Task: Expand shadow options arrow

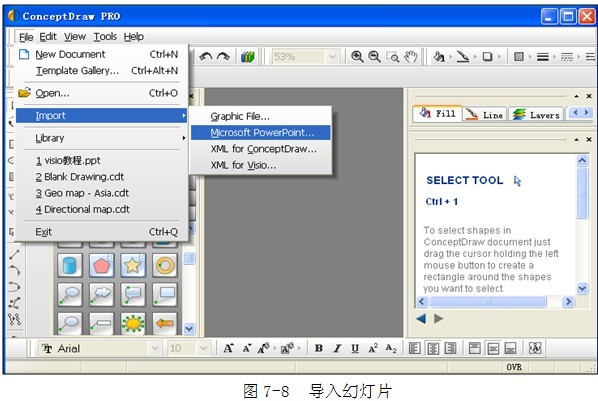Action: click(499, 57)
